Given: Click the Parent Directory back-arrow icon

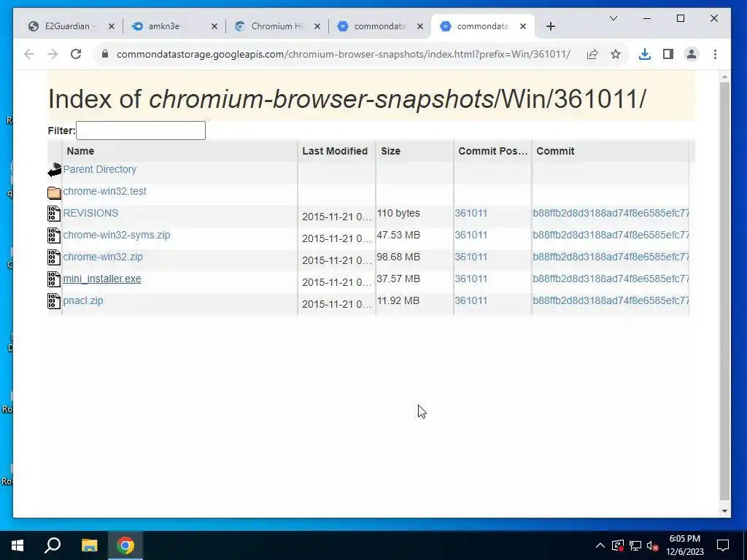Looking at the screenshot, I should pyautogui.click(x=54, y=170).
